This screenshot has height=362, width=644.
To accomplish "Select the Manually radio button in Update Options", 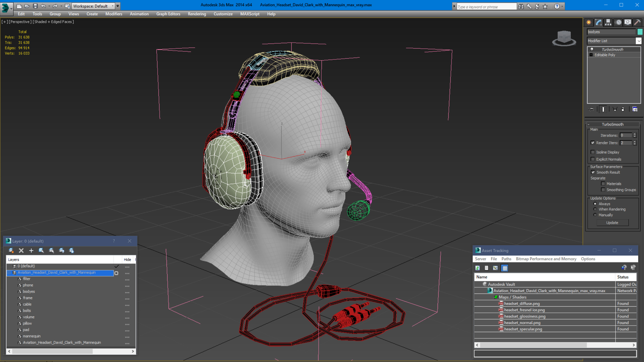I will [x=595, y=215].
